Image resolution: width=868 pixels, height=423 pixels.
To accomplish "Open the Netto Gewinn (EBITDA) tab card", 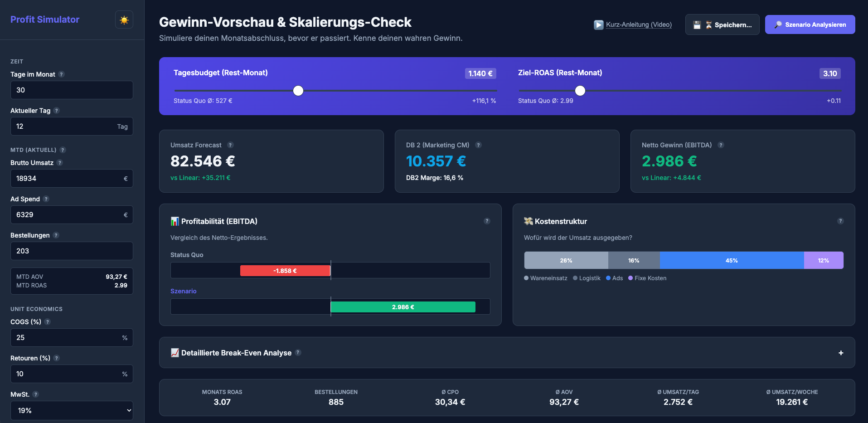I will point(742,161).
